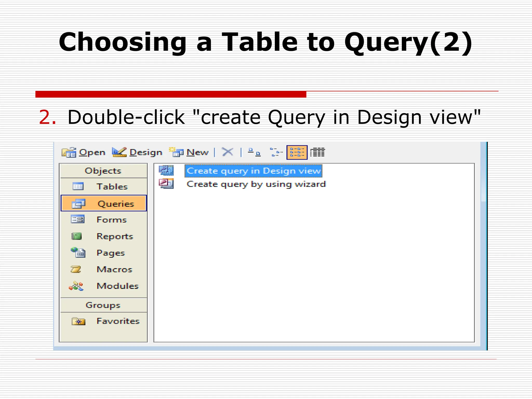Click the Open toolbar button
532x399 pixels.
[83, 152]
